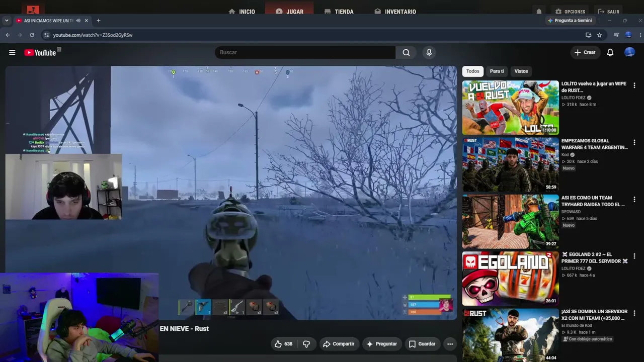The height and width of the screenshot is (362, 644).
Task: Select the Vistos filter chip
Action: click(521, 71)
